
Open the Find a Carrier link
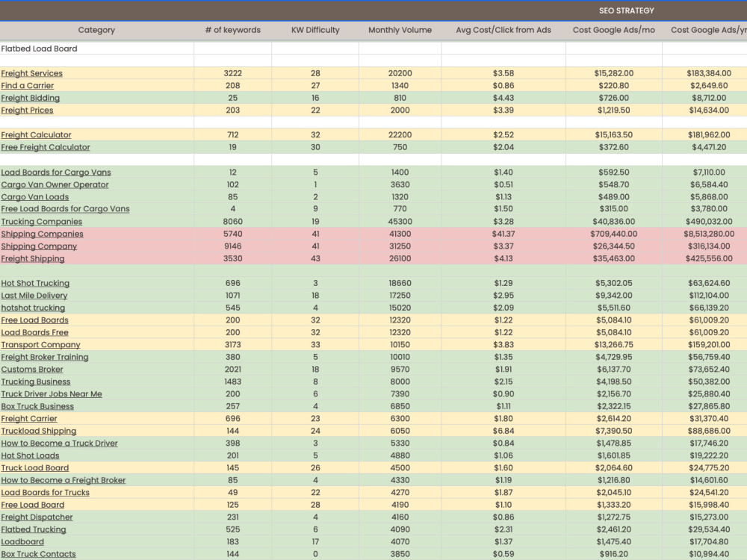pyautogui.click(x=27, y=86)
